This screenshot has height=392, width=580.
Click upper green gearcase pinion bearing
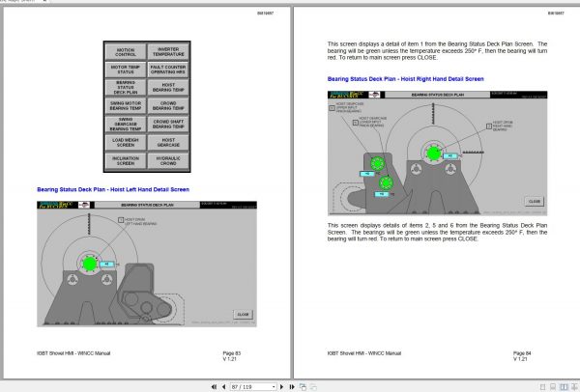377,163
